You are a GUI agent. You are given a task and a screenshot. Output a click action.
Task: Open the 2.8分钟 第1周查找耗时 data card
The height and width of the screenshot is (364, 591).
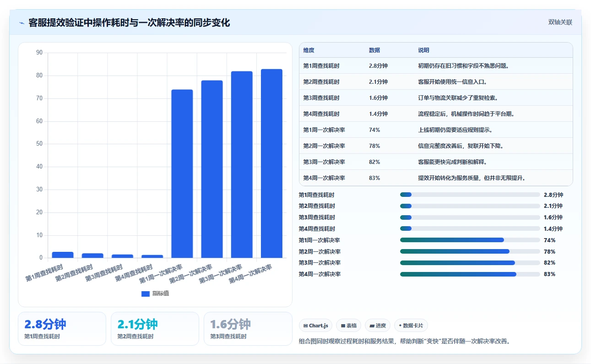pyautogui.click(x=62, y=329)
